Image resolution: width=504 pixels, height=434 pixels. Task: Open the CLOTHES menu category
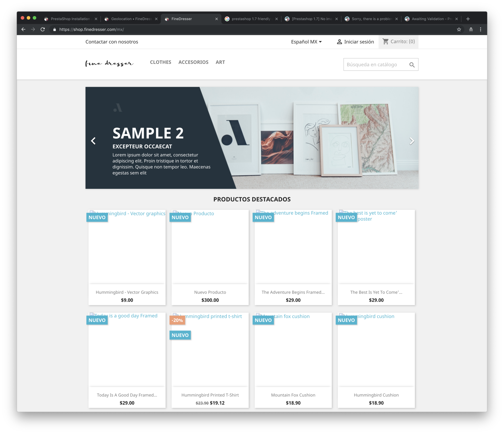[160, 62]
